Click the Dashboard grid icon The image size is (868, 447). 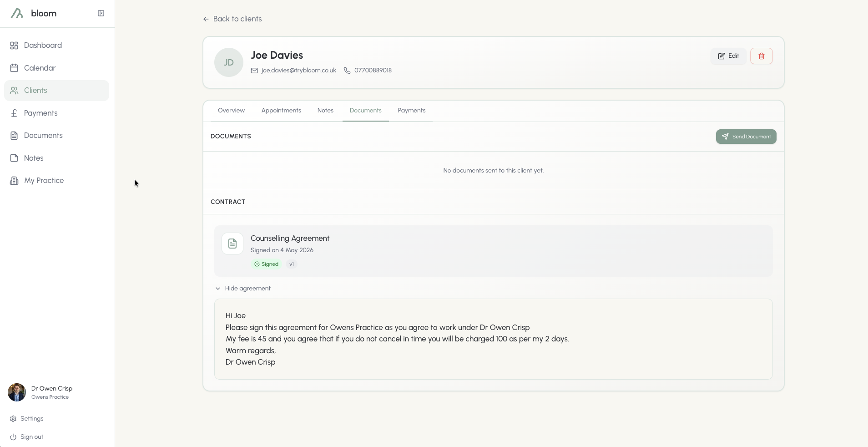click(x=14, y=46)
